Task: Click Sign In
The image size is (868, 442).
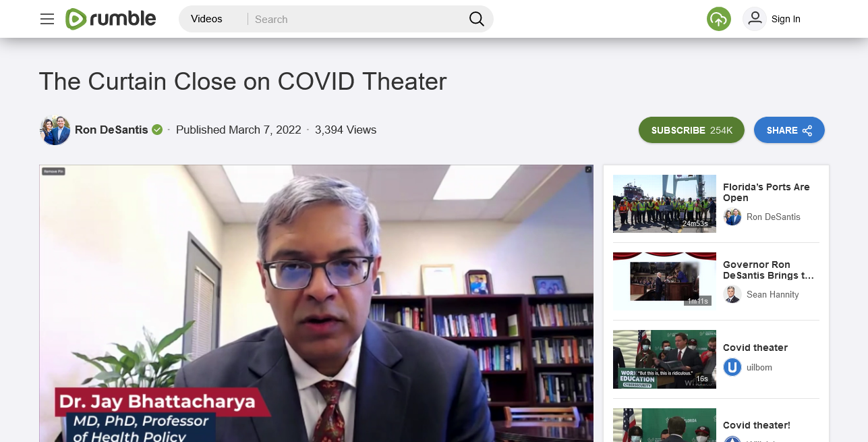Action: pos(786,19)
